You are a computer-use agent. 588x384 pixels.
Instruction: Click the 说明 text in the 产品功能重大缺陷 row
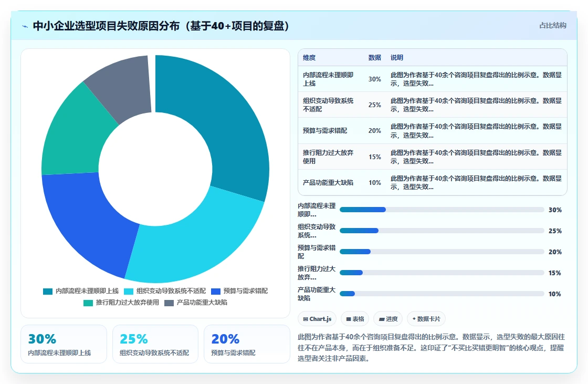tap(476, 182)
